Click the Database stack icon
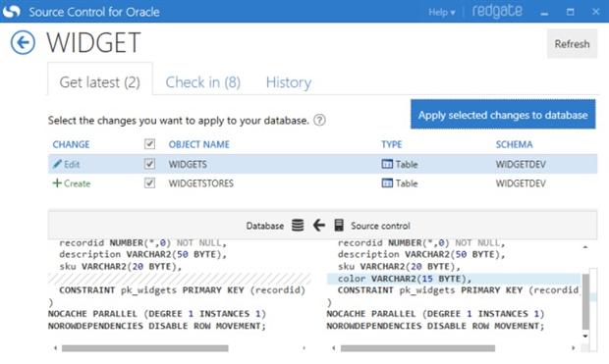Screen dimensions: 609x364 (298, 225)
